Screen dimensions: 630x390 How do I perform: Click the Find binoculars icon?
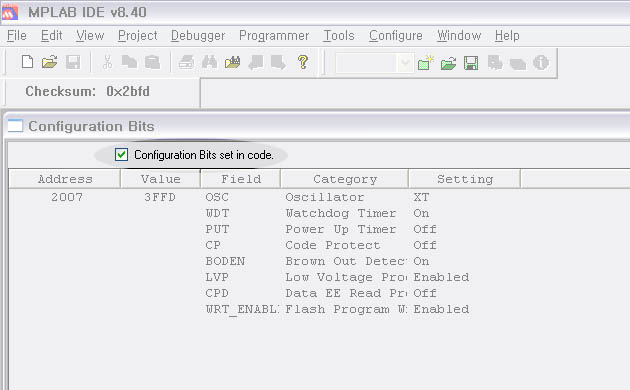point(209,62)
